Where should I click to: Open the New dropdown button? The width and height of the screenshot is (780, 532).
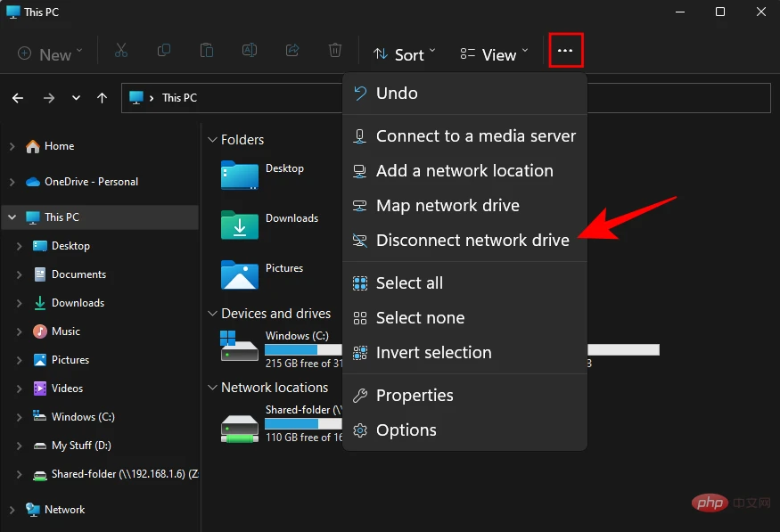[50, 54]
